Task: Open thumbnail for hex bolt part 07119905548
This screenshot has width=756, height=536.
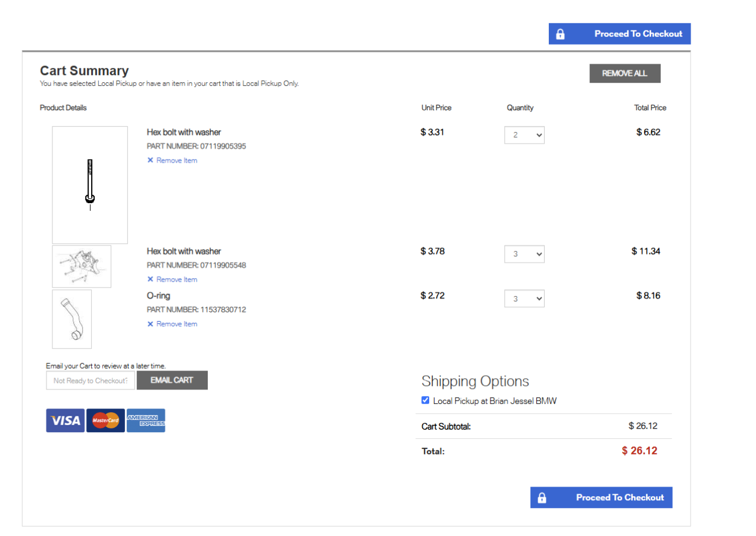Action: tap(82, 266)
